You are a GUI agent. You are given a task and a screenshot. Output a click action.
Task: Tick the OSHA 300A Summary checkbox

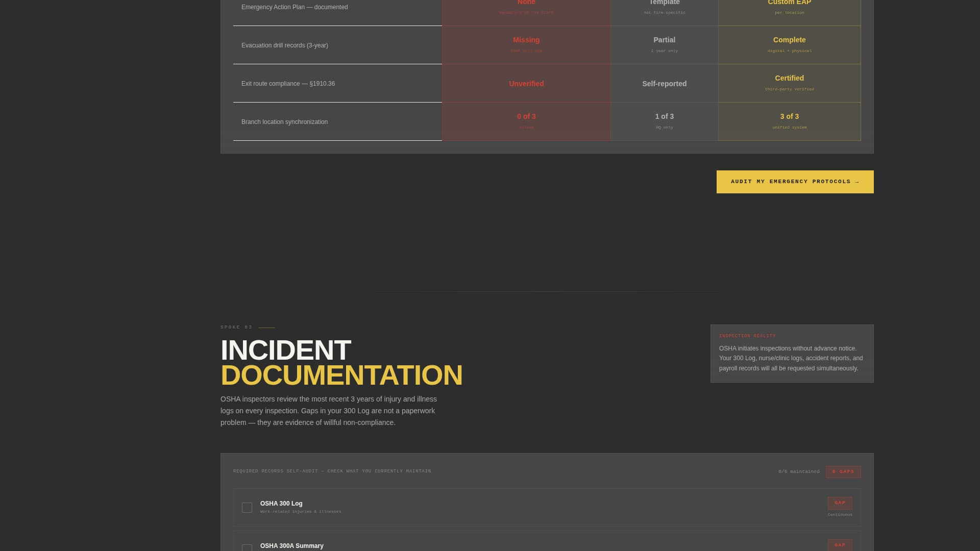tap(247, 547)
